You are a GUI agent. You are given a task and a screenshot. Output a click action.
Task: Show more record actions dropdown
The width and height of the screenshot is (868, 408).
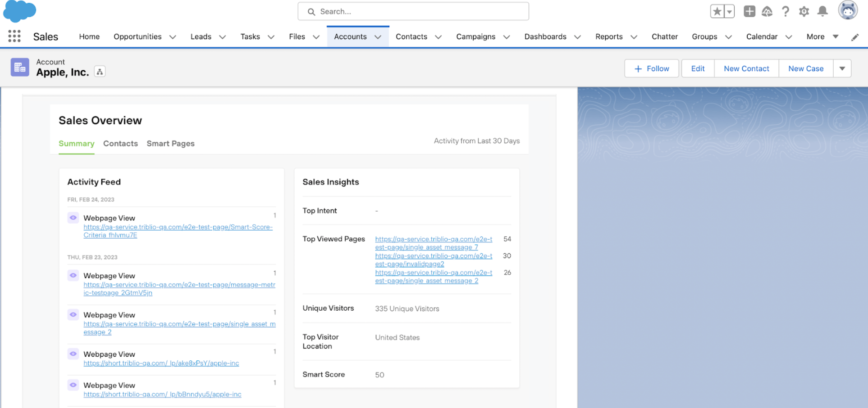point(842,68)
